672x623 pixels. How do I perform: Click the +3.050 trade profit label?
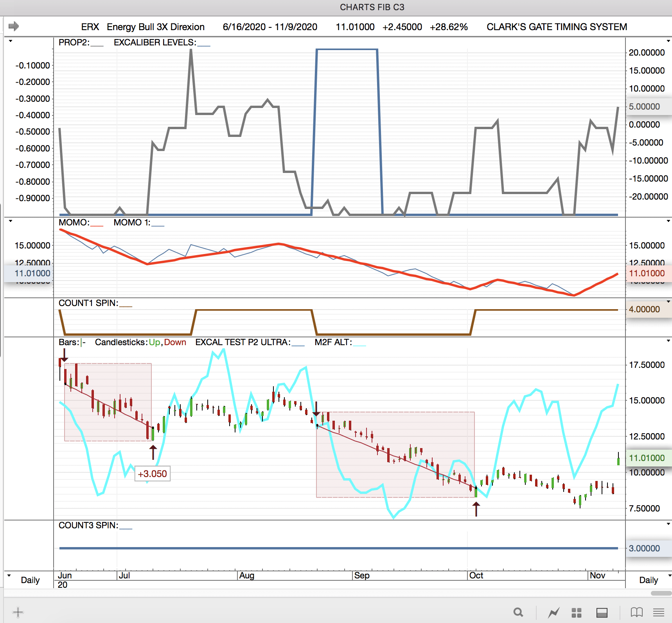(x=153, y=474)
